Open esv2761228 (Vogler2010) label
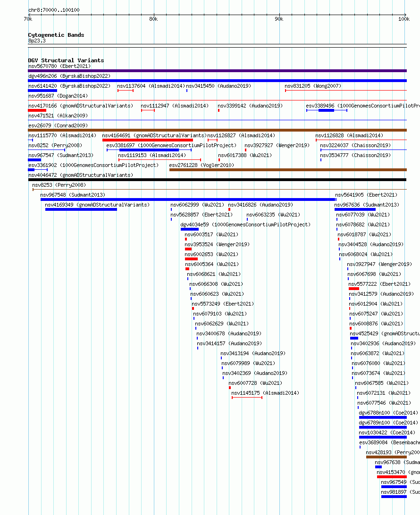Image resolution: width=420 pixels, height=515 pixels. [202, 165]
